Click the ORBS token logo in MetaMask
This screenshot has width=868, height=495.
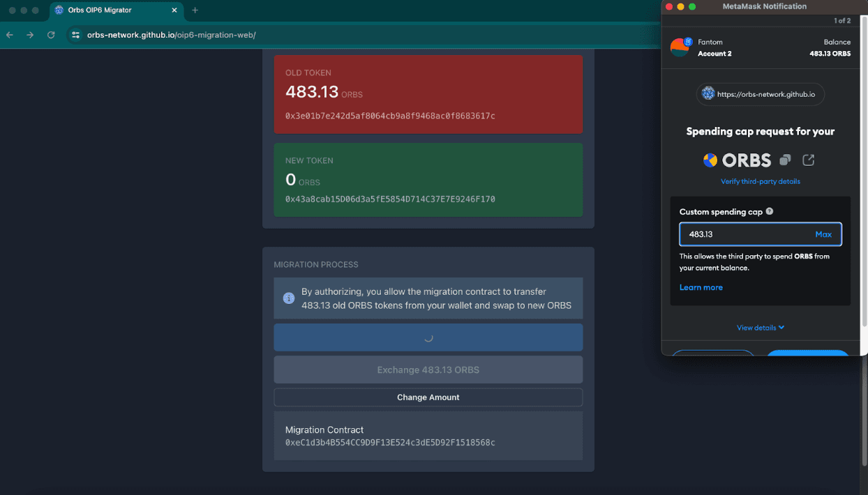(x=710, y=160)
